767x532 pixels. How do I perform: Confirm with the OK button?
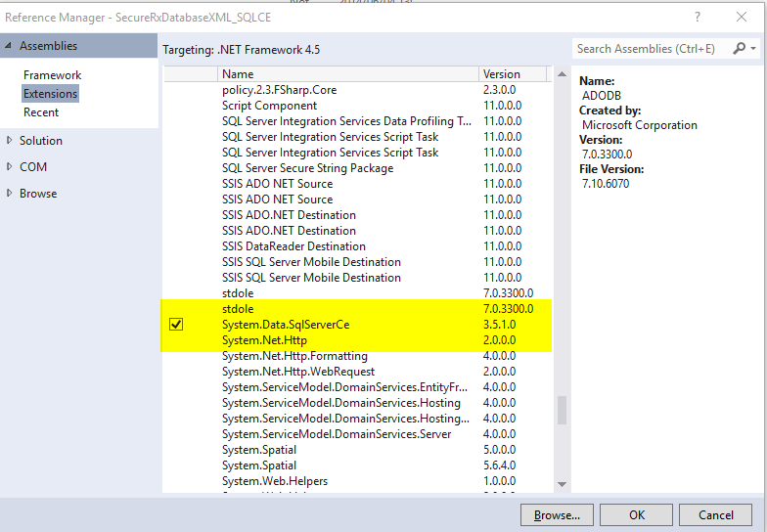(636, 514)
